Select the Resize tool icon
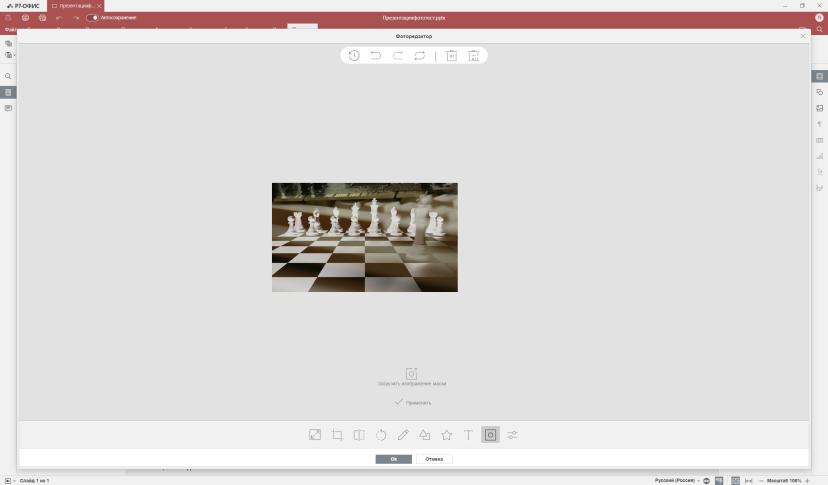 coord(315,435)
